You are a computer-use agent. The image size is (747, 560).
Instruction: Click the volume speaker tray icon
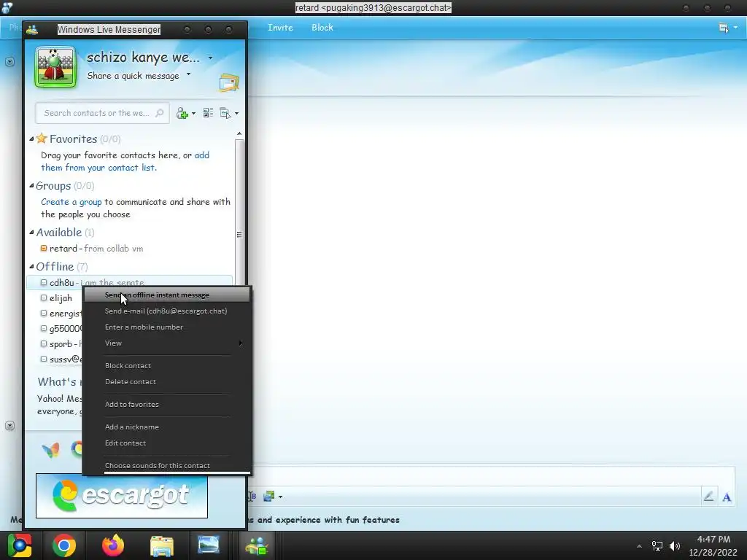coord(675,545)
